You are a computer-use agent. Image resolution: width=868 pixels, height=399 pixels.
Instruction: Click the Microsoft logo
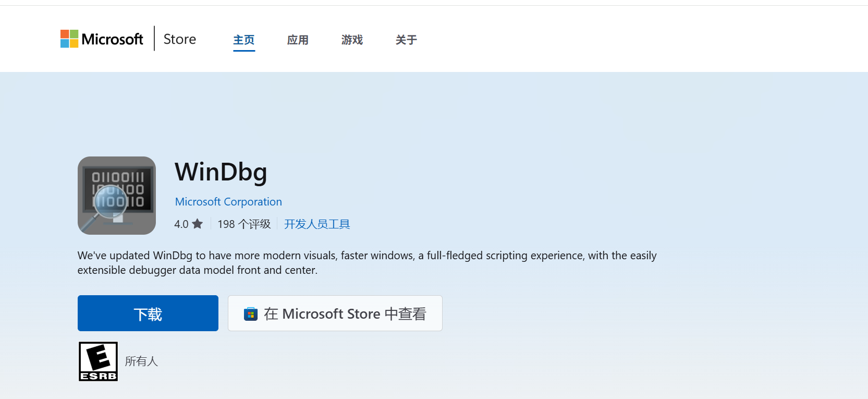point(102,39)
